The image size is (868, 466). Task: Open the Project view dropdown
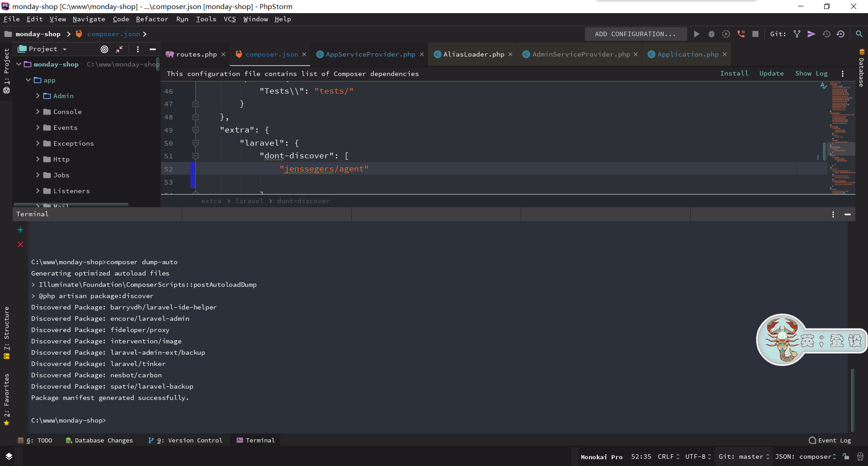click(42, 49)
